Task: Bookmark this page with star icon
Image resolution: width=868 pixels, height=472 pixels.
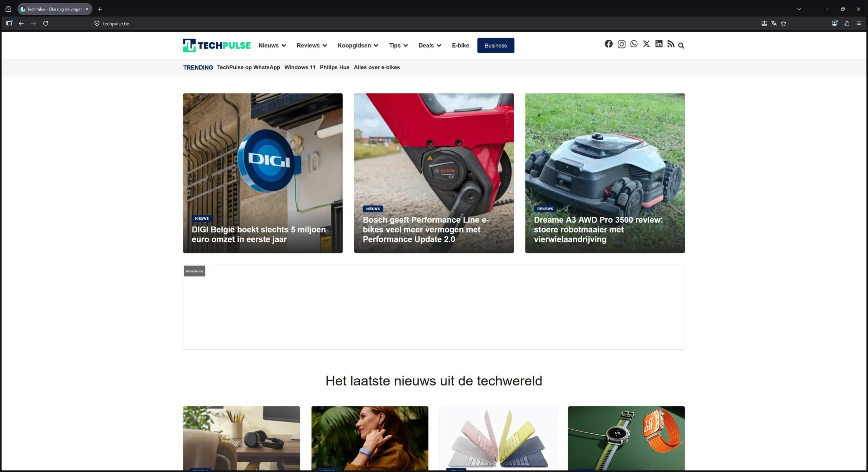Action: click(784, 23)
